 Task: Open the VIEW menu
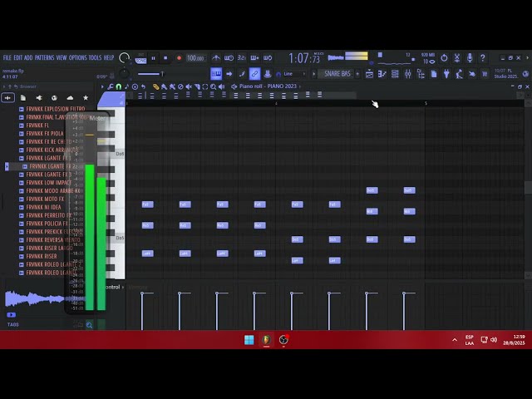click(x=62, y=57)
